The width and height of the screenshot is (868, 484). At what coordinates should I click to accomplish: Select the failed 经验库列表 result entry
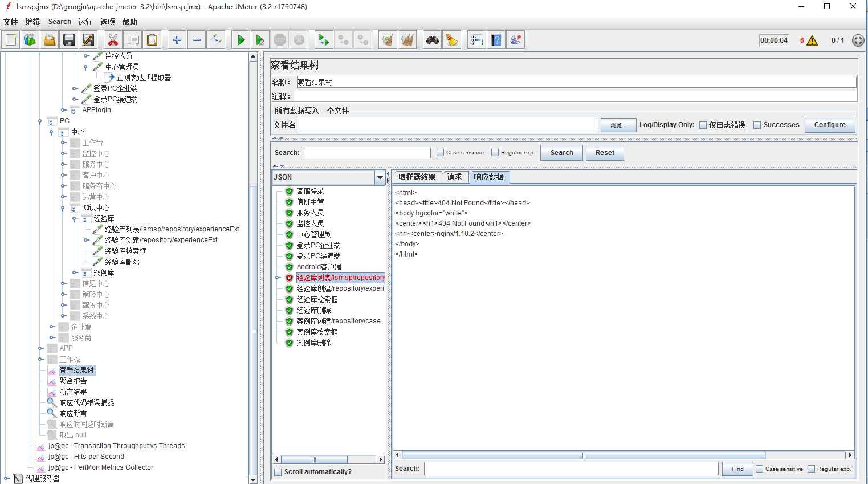pos(340,278)
